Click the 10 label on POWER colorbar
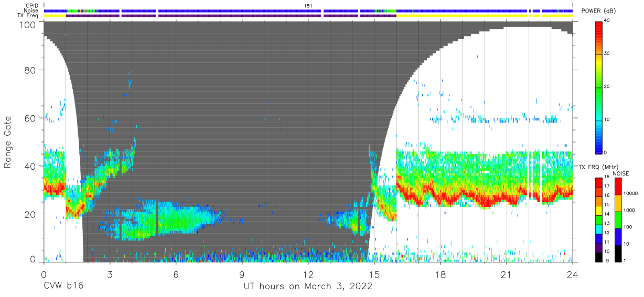The image size is (644, 297). [607, 119]
